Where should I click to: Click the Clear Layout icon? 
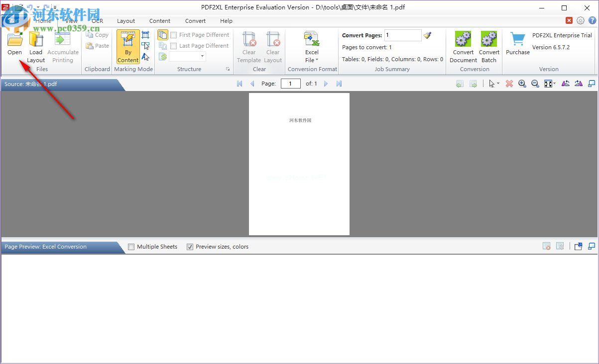273,40
